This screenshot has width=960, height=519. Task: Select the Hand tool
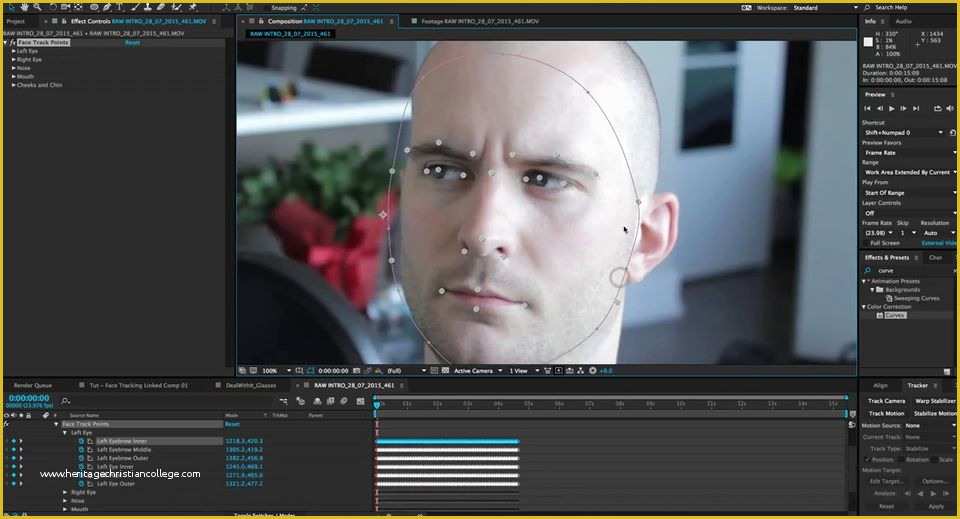coord(24,7)
